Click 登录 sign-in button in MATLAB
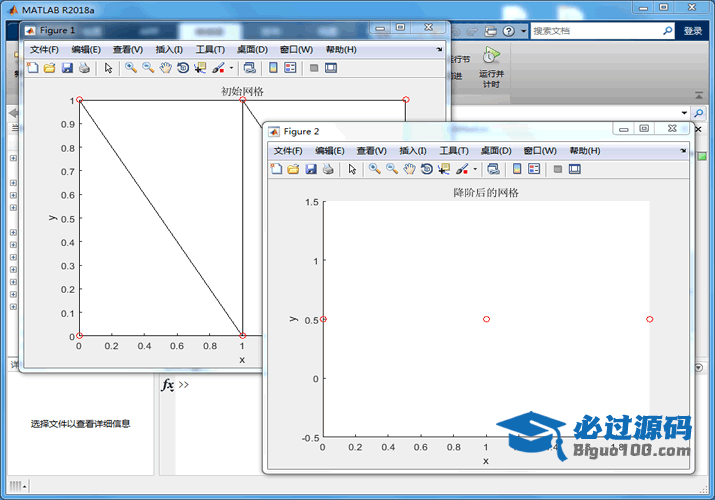Image resolution: width=715 pixels, height=500 pixels. [x=693, y=31]
